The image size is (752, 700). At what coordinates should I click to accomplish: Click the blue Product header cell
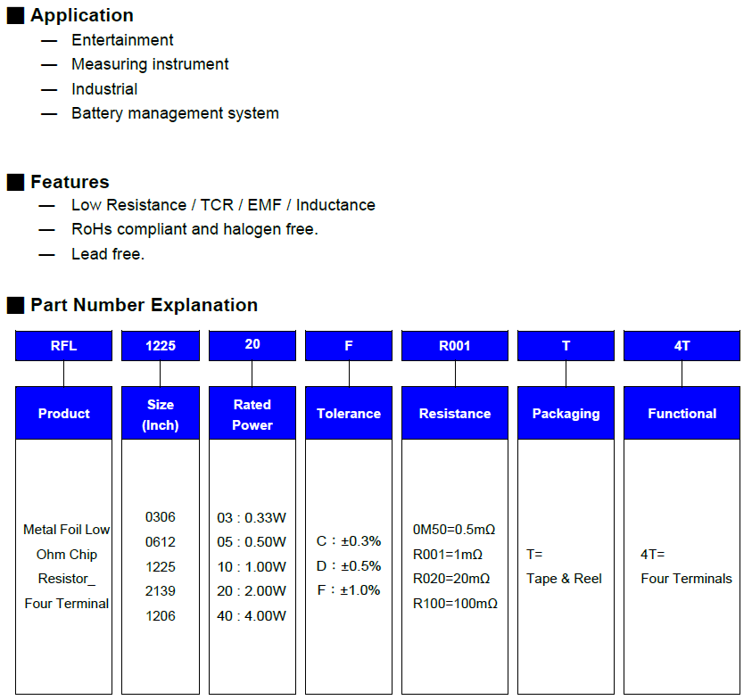[63, 414]
